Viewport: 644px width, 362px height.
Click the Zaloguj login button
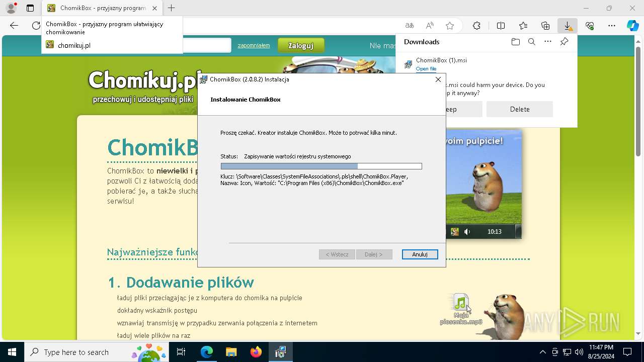(301, 46)
